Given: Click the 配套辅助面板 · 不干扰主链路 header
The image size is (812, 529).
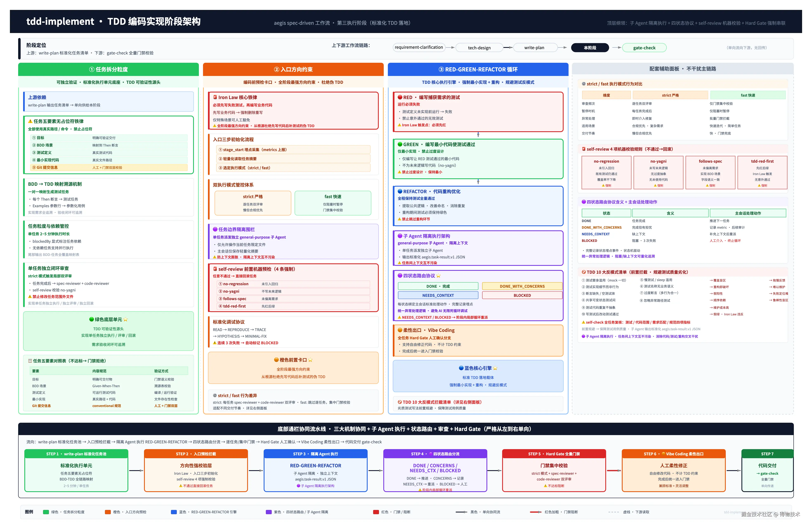Looking at the screenshot, I should click(683, 69).
